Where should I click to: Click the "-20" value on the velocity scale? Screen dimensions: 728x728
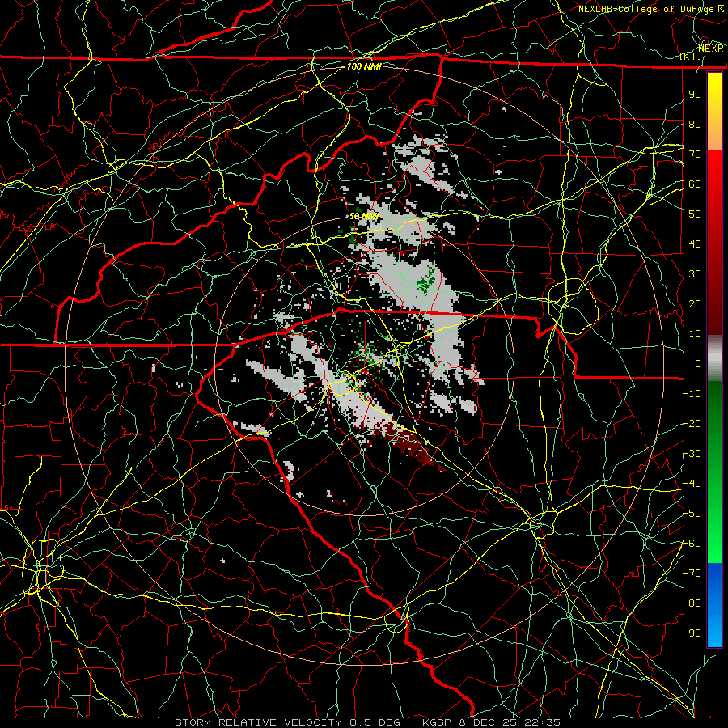click(692, 423)
